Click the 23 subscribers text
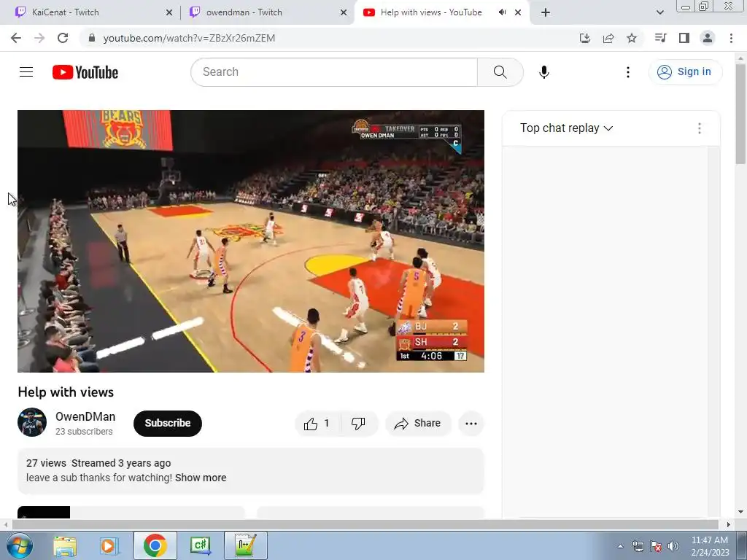Image resolution: width=747 pixels, height=560 pixels. tap(84, 432)
